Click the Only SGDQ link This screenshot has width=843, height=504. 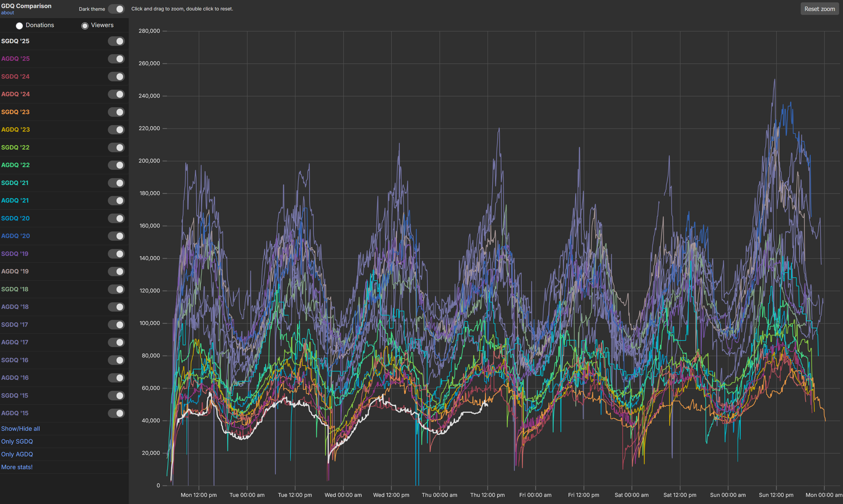click(x=17, y=441)
